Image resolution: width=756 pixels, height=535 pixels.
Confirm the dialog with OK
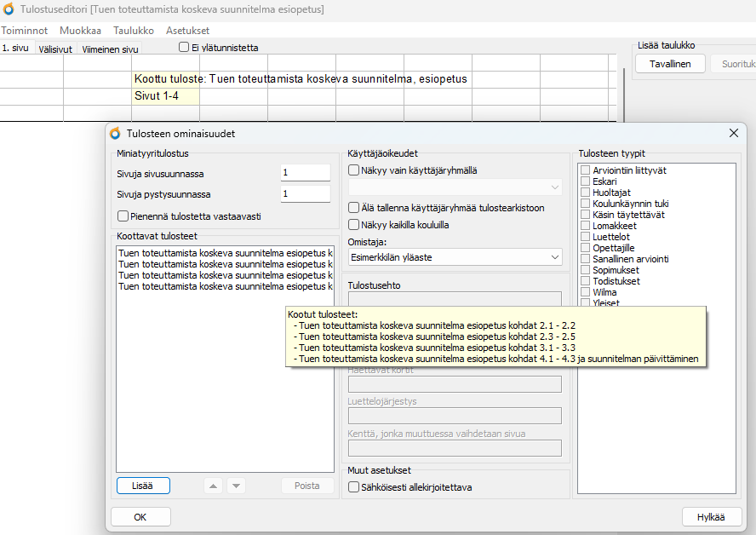tap(140, 517)
